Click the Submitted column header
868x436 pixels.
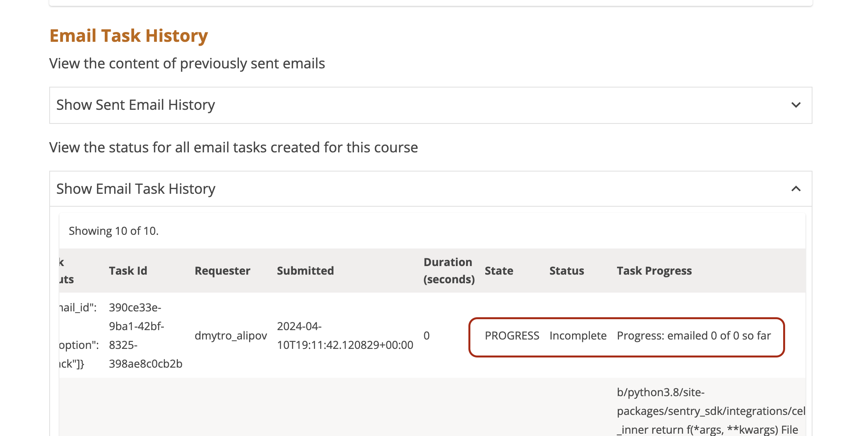(305, 271)
